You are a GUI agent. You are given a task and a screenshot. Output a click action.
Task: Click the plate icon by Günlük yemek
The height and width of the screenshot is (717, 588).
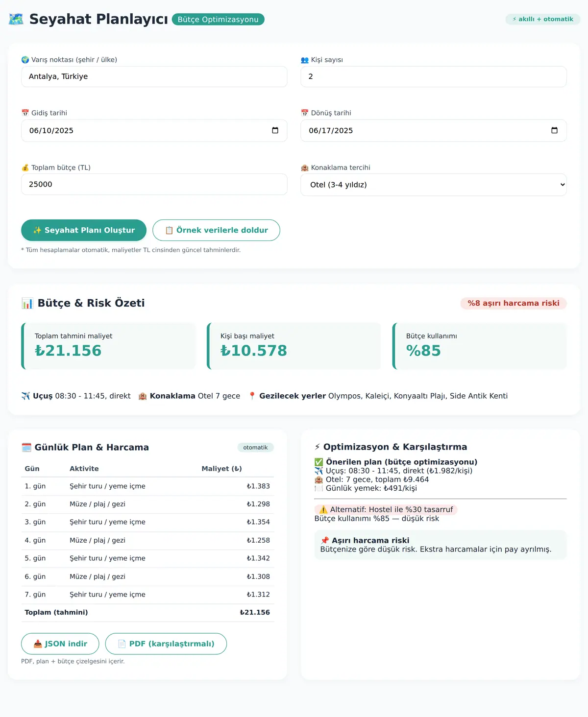319,488
